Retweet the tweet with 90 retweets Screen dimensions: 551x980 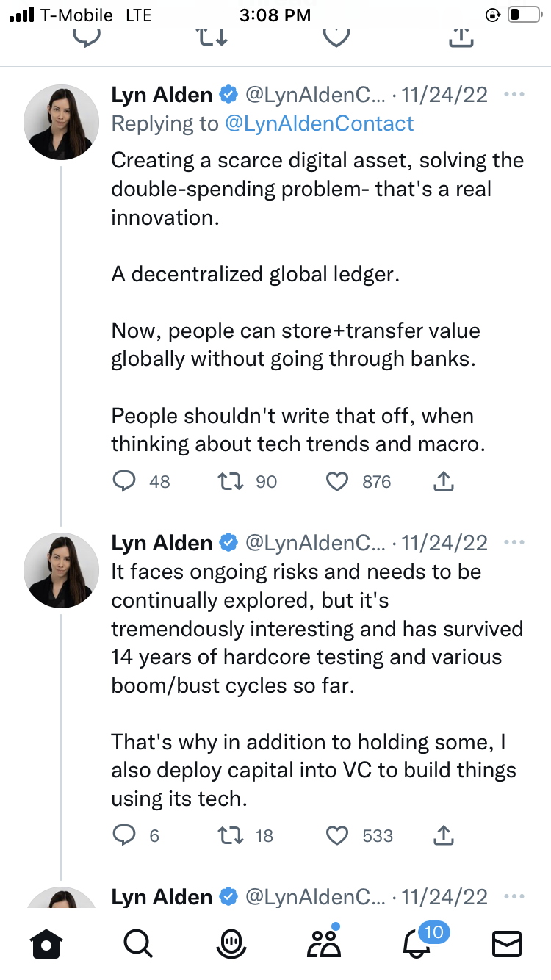pyautogui.click(x=231, y=481)
